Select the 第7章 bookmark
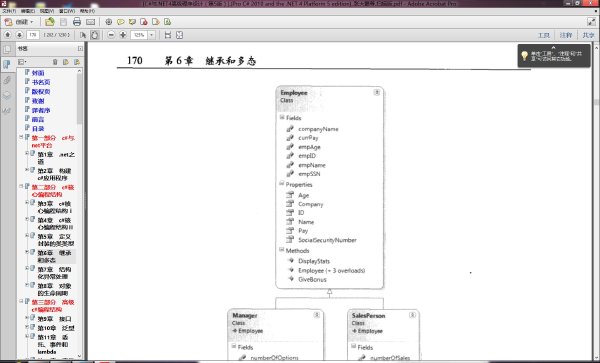 (x=54, y=273)
